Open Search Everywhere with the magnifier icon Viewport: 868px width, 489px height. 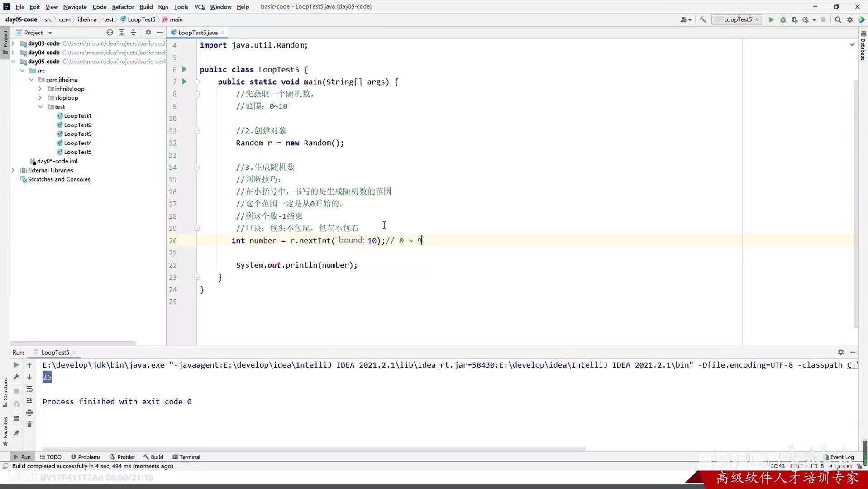click(x=839, y=19)
